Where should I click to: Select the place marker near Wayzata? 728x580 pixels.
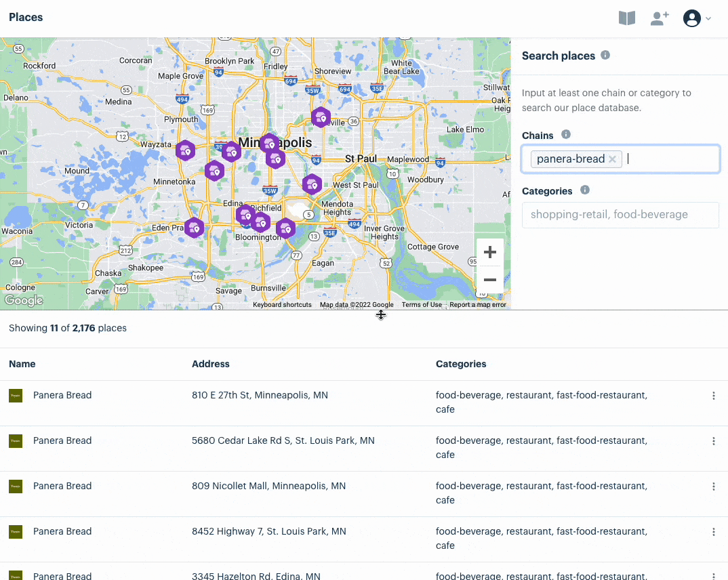coord(185,150)
